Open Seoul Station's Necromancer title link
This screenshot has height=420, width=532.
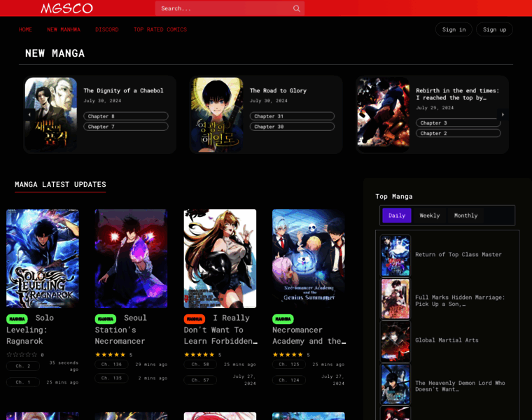tap(121, 330)
